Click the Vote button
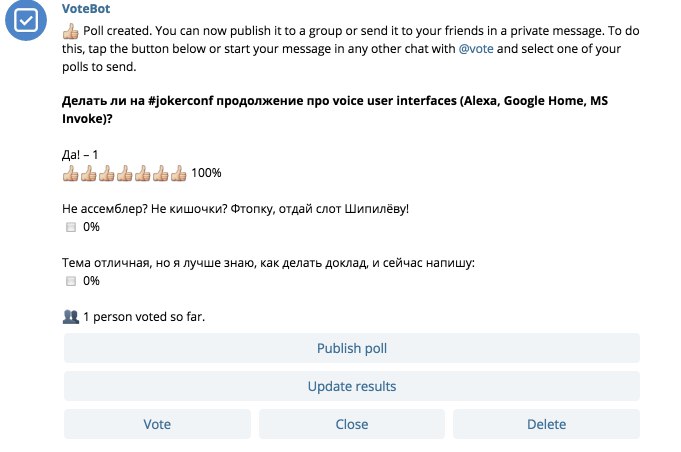681x452 pixels. (x=157, y=424)
